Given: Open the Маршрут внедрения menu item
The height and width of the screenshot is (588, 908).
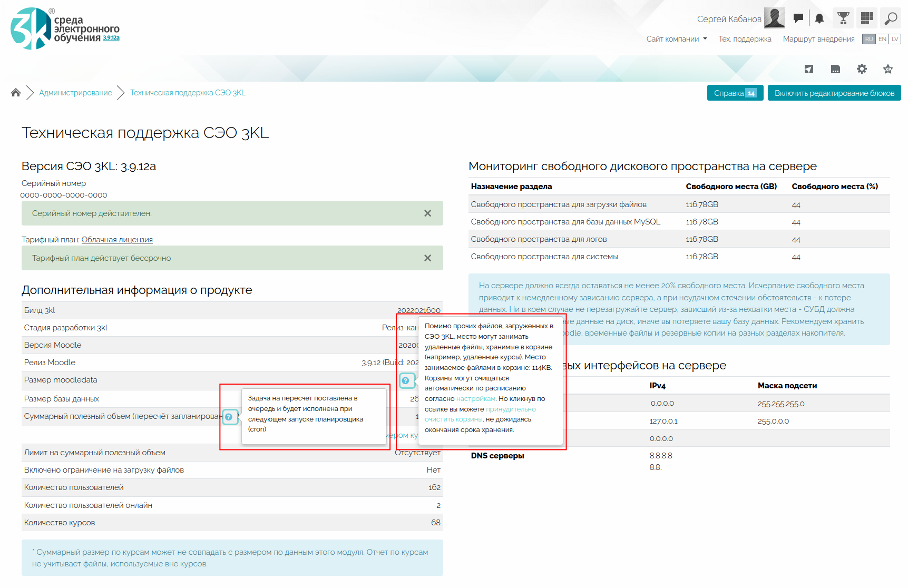Looking at the screenshot, I should [818, 39].
